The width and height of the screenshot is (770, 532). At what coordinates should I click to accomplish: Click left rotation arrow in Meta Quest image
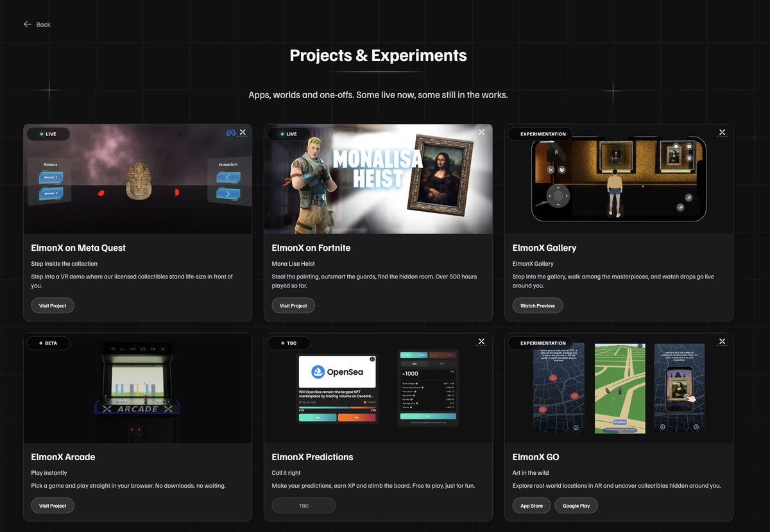pyautogui.click(x=228, y=178)
